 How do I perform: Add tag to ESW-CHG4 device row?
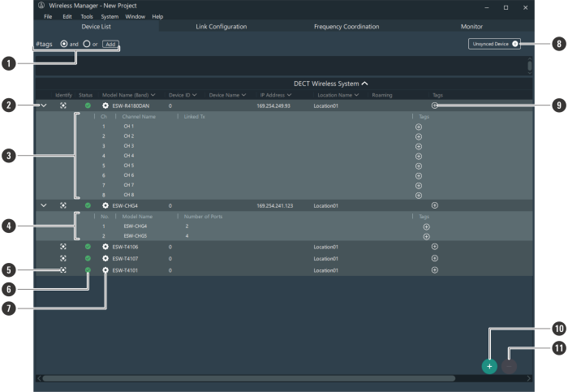(435, 205)
